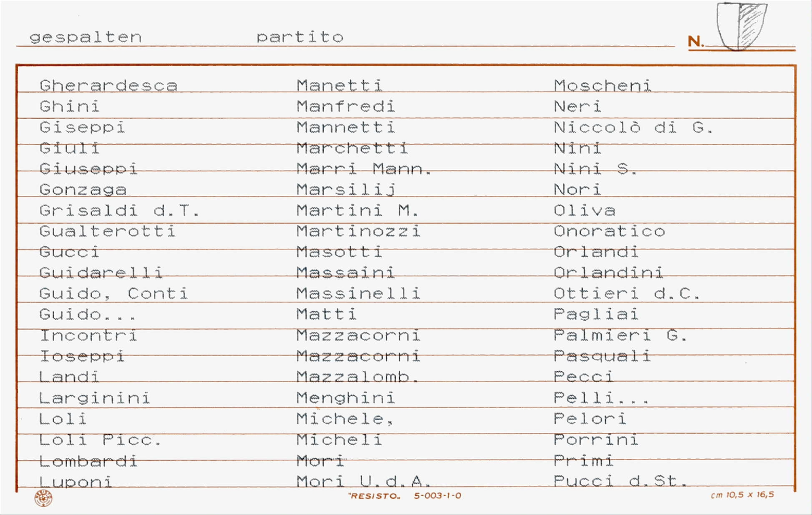Select the entry Martinozzi
Screen dimensions: 812x515
(x=359, y=231)
